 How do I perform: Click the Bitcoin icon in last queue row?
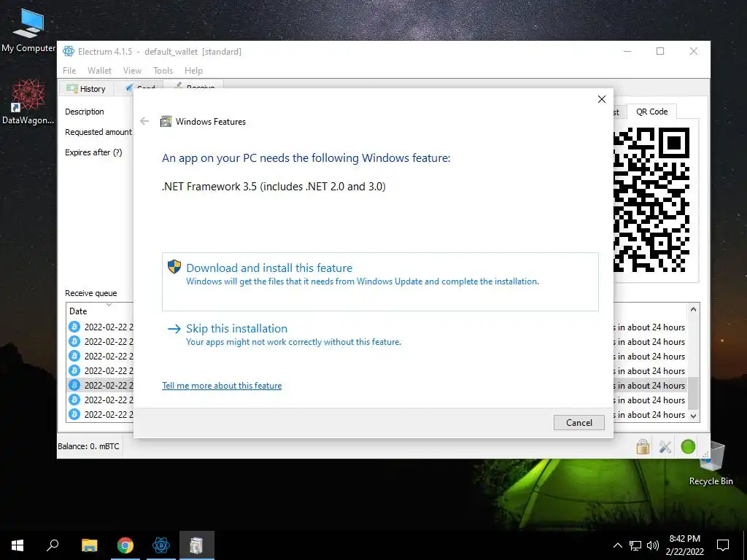pyautogui.click(x=74, y=414)
